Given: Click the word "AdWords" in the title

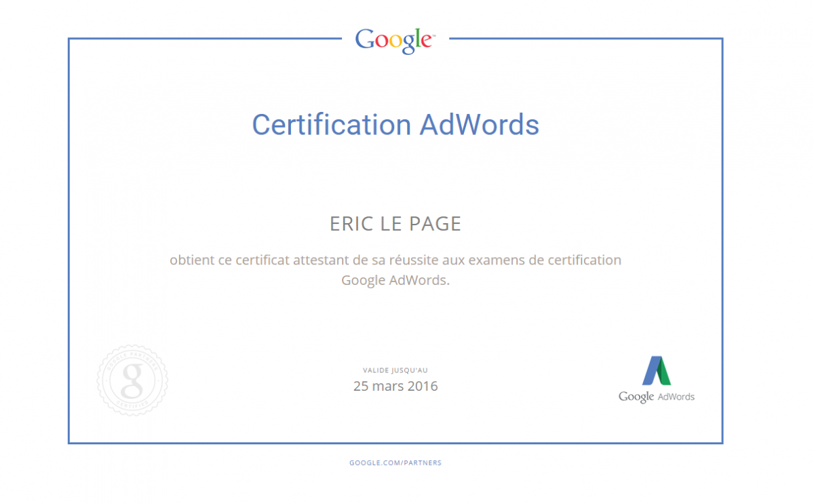Looking at the screenshot, I should click(480, 125).
